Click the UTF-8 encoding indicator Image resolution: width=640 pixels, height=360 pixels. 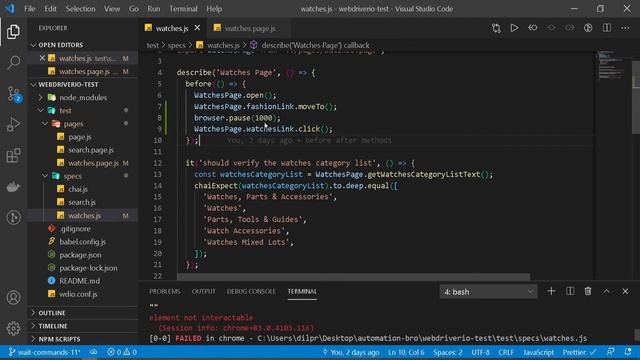tap(480, 352)
